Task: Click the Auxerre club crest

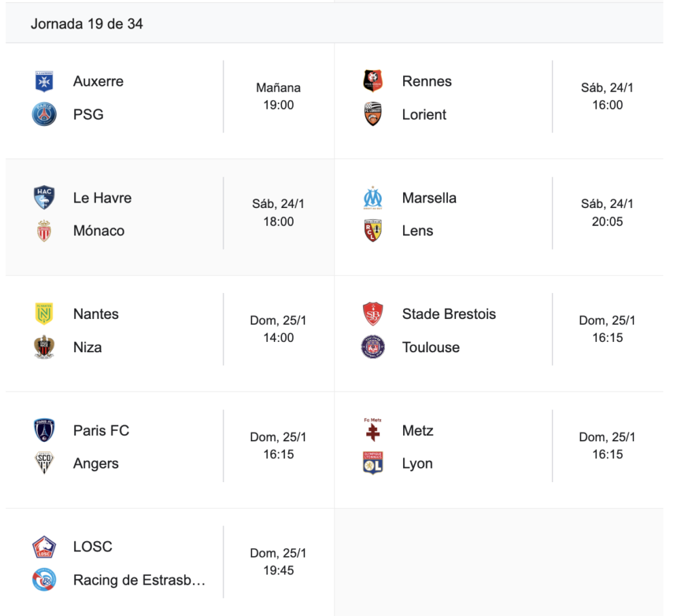Action: pos(44,82)
